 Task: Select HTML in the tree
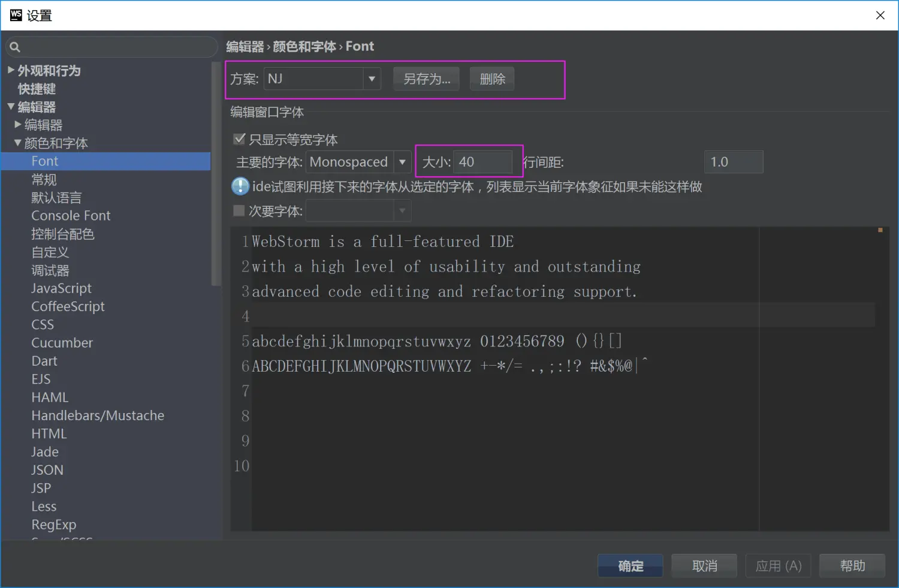(49, 433)
